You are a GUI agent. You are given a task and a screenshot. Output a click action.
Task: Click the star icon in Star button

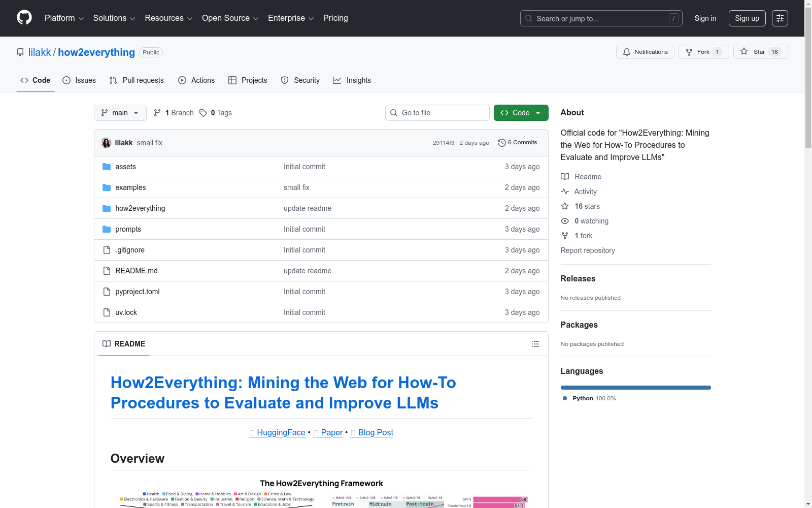click(x=744, y=51)
